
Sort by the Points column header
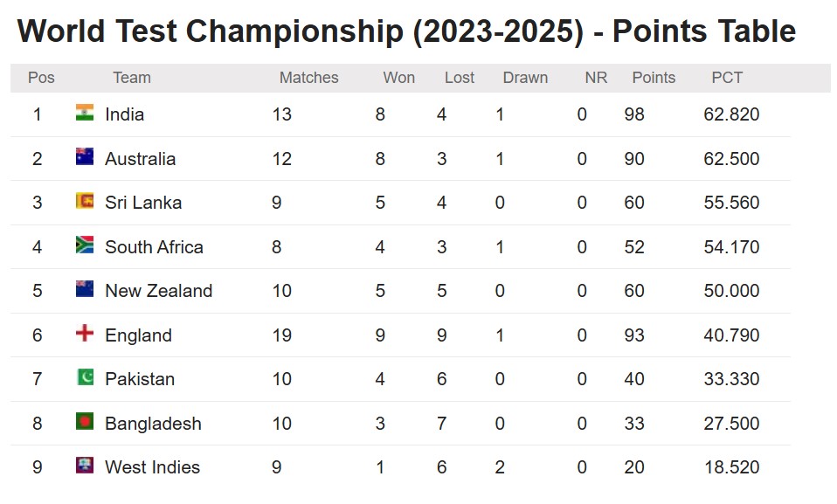[x=654, y=78]
